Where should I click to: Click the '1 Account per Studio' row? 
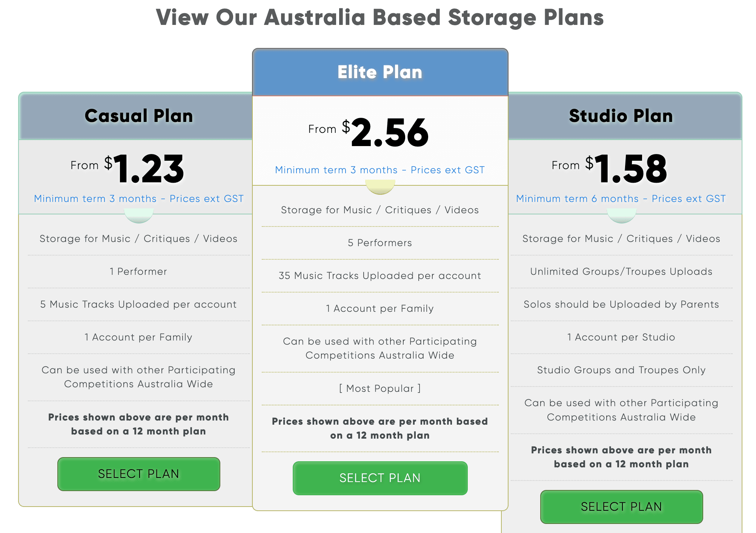click(x=621, y=337)
